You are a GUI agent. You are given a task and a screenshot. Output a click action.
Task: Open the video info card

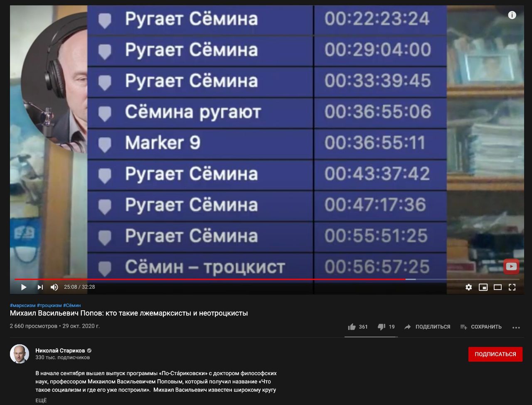click(x=512, y=15)
